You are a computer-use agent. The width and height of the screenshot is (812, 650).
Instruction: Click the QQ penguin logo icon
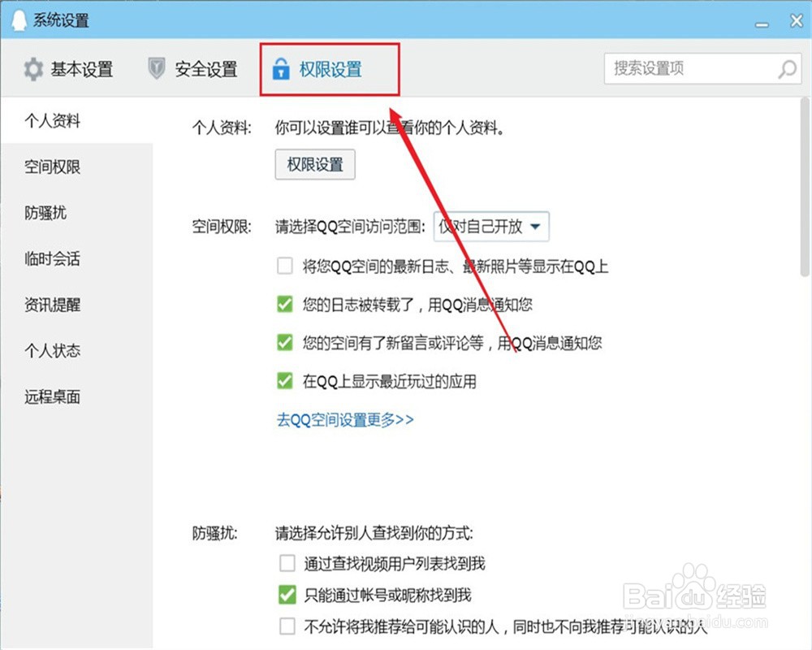(x=19, y=19)
